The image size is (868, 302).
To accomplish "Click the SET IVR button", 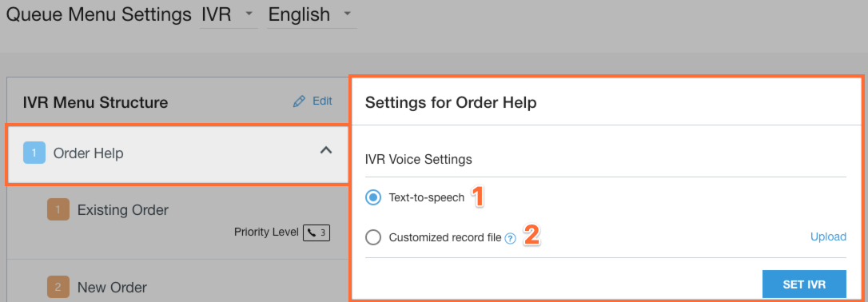I will coord(804,284).
